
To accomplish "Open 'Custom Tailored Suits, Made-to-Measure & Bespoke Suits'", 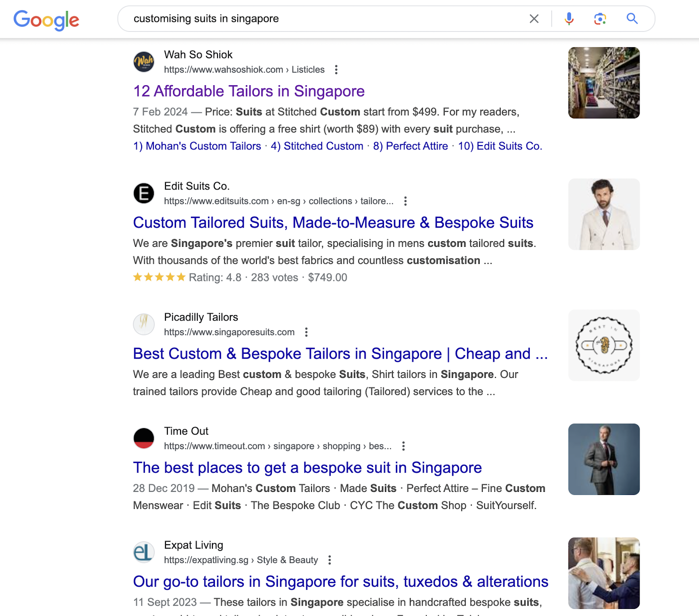I will 333,222.
